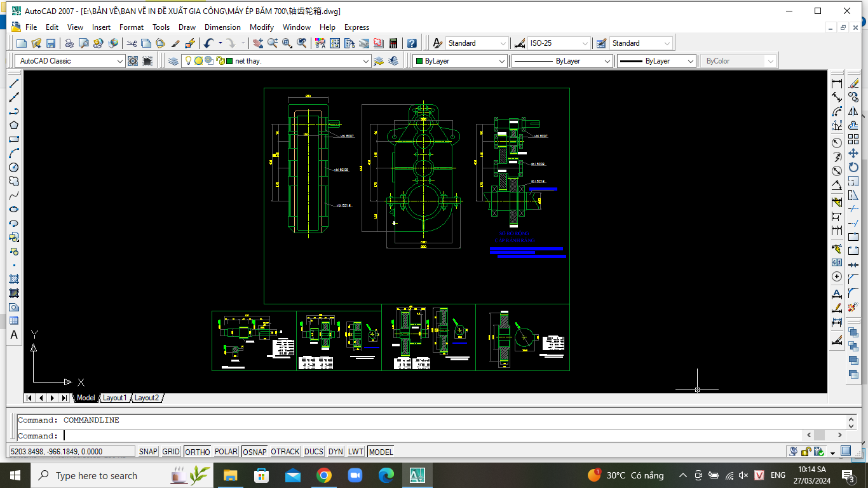The width and height of the screenshot is (868, 488).
Task: Select the Circle draw tool
Action: (x=13, y=167)
